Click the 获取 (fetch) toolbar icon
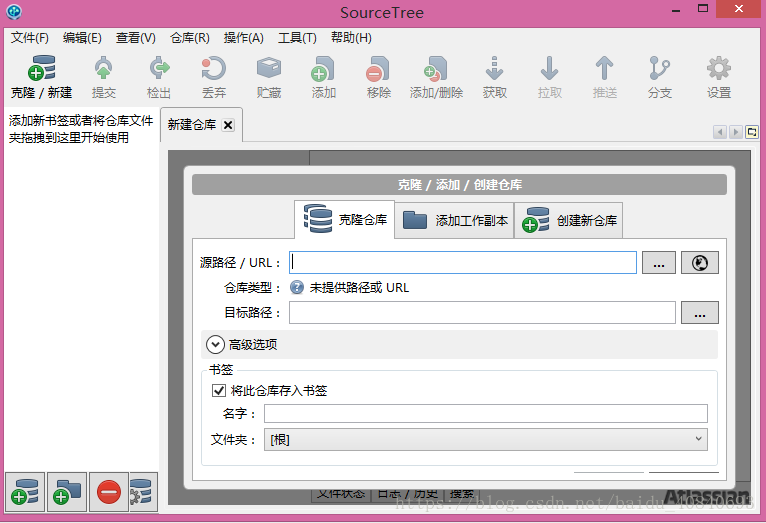Image resolution: width=766 pixels, height=523 pixels. (x=494, y=68)
